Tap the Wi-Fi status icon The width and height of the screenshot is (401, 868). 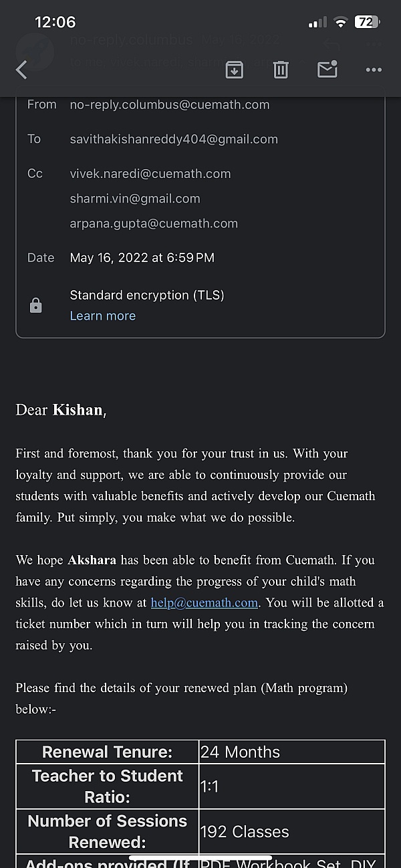coord(340,22)
